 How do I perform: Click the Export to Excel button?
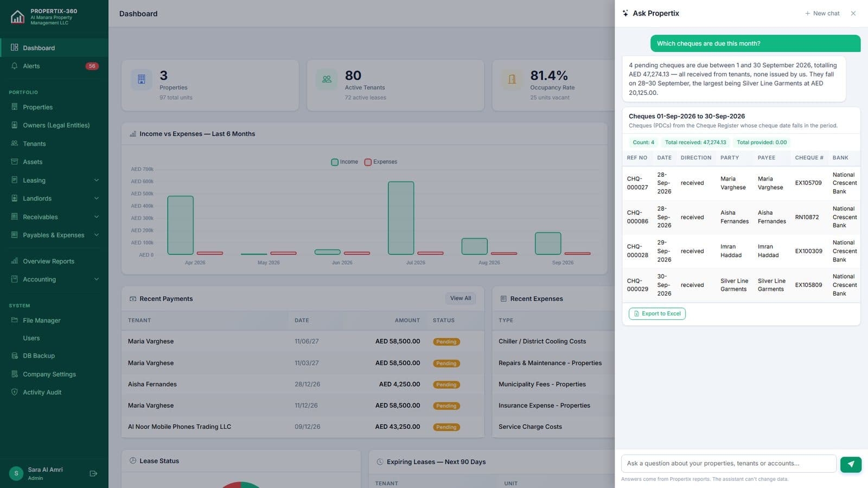tap(657, 313)
